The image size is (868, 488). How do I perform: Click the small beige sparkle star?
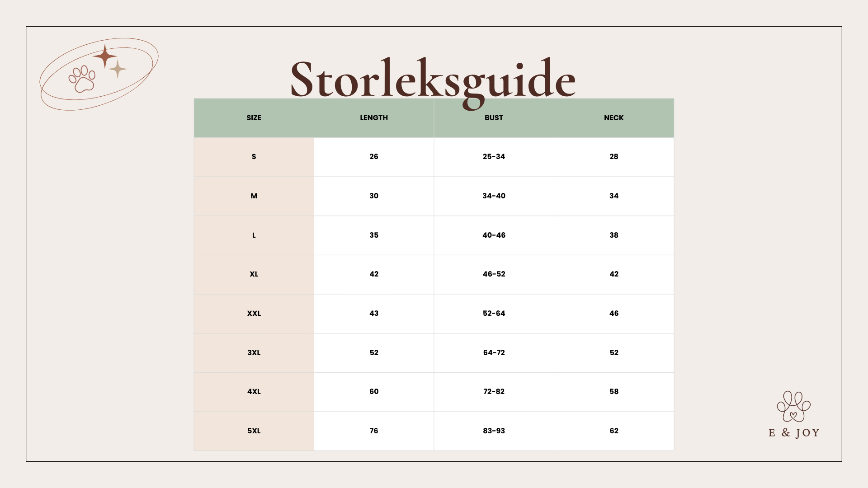118,69
